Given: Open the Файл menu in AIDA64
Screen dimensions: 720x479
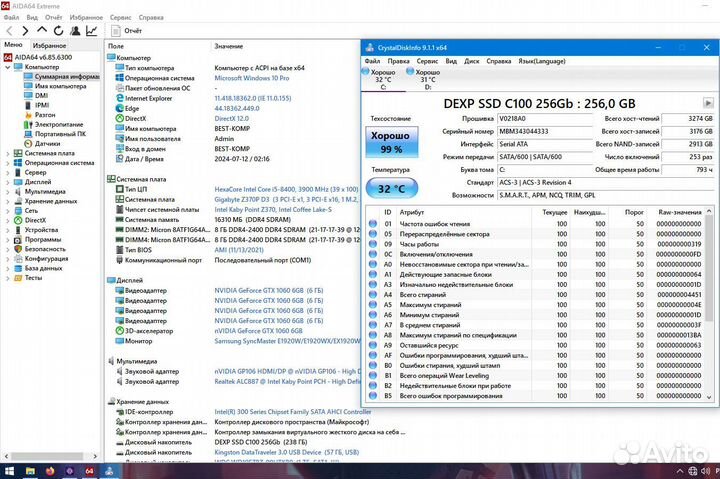Looking at the screenshot, I should point(11,17).
